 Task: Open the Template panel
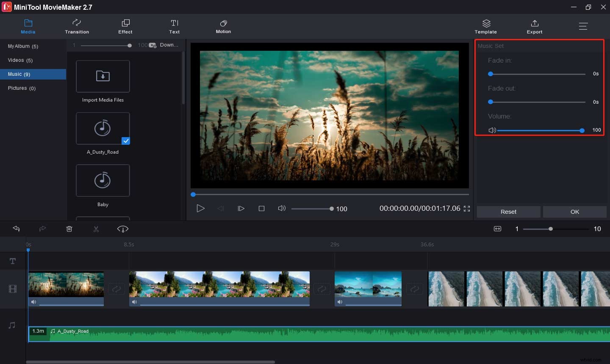click(485, 26)
